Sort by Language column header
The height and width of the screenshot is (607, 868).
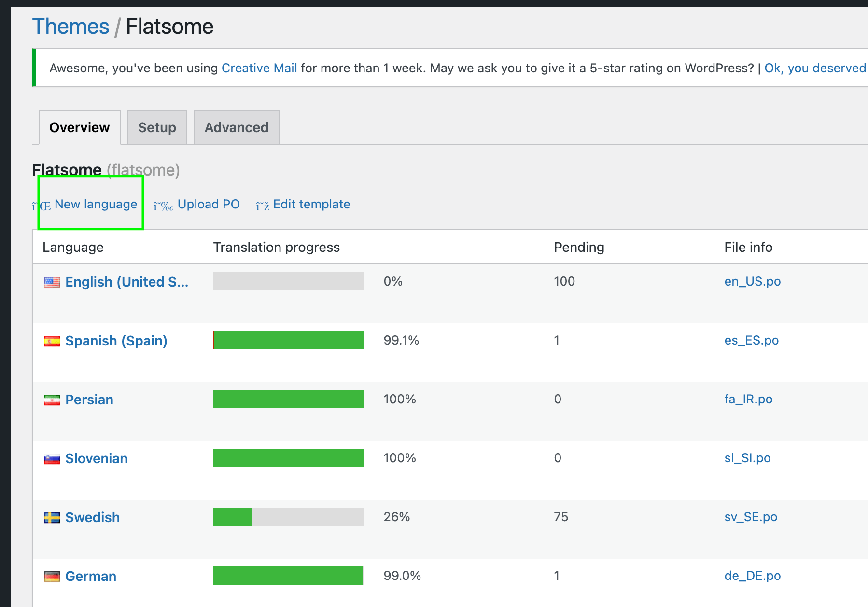click(x=73, y=247)
